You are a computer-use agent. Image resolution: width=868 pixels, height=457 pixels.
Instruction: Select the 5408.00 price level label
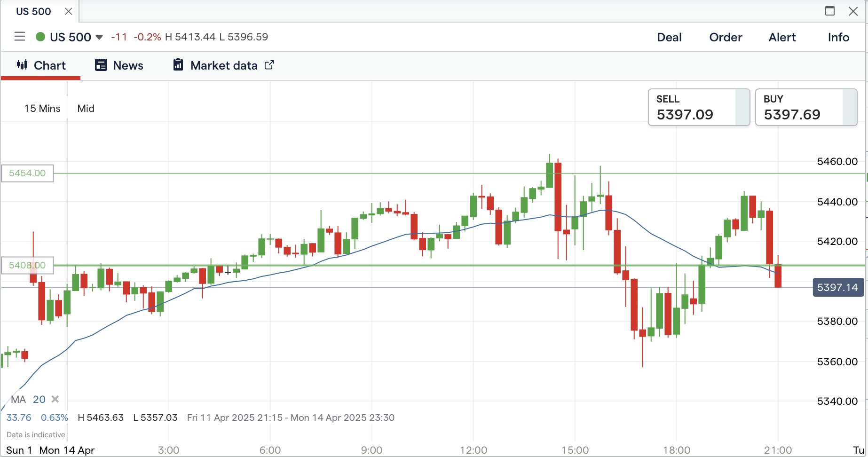coord(27,265)
